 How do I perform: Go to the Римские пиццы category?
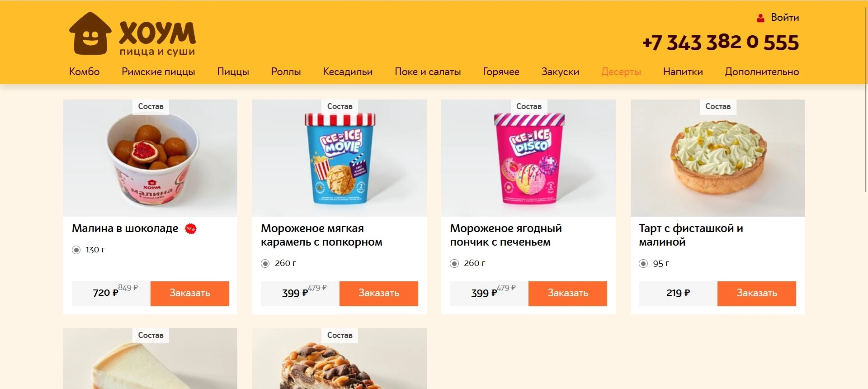coord(158,71)
